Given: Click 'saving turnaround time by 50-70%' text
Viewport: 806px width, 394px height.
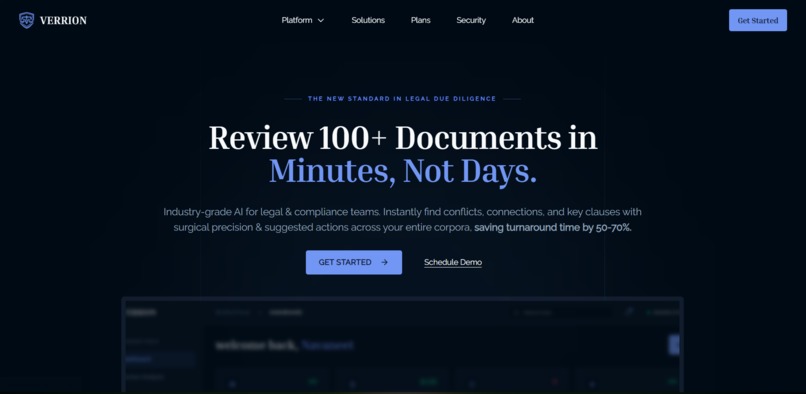Looking at the screenshot, I should tap(553, 227).
